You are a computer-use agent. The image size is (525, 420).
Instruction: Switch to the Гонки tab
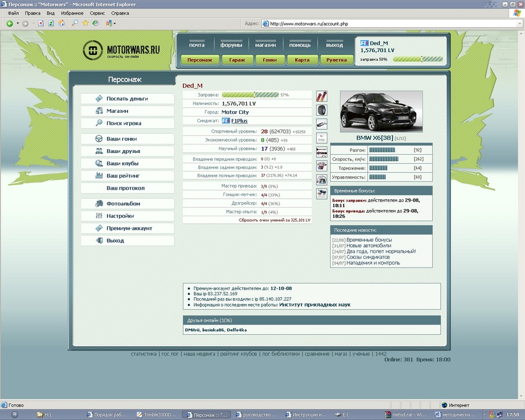pos(270,60)
